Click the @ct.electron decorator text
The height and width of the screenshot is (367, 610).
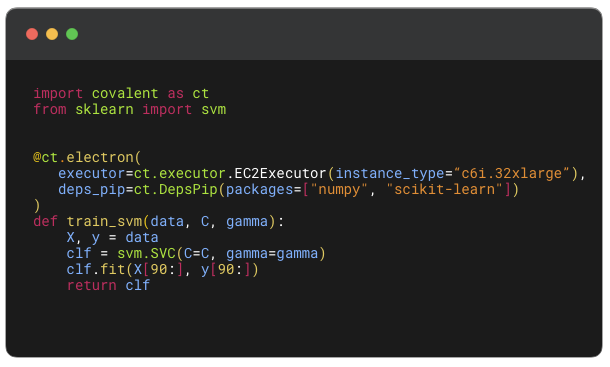83,157
